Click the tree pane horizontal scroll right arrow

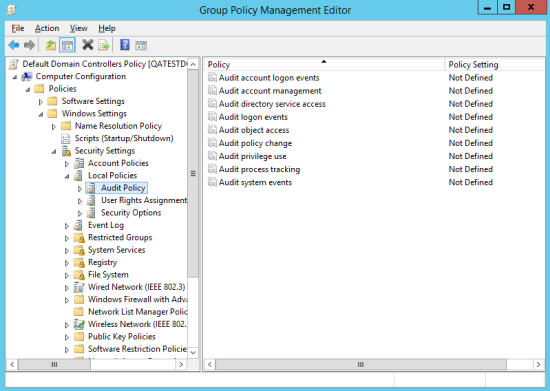pos(181,365)
